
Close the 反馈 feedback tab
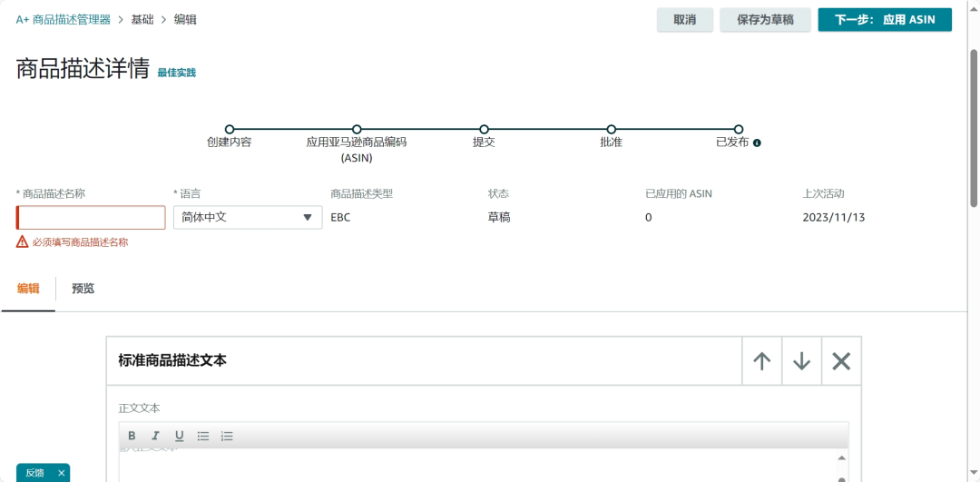pos(62,473)
